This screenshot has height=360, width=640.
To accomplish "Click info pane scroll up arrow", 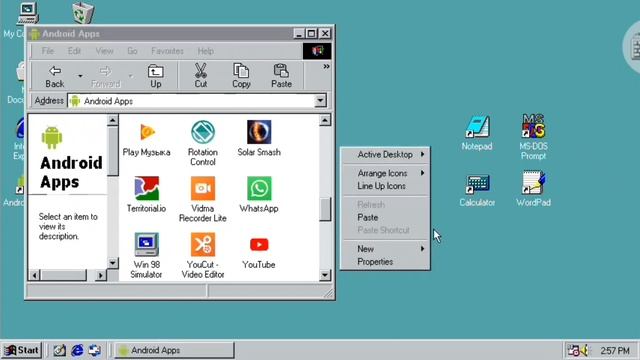I will pyautogui.click(x=113, y=120).
